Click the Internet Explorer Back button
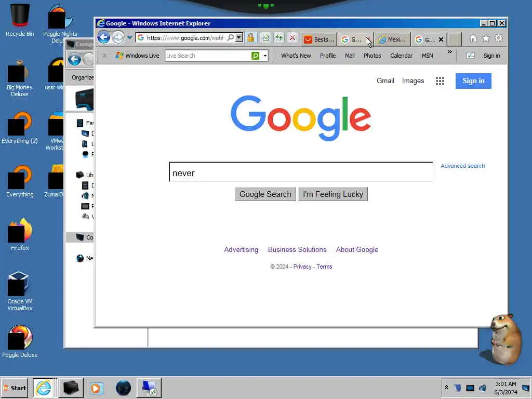The image size is (532, 399). [x=103, y=37]
